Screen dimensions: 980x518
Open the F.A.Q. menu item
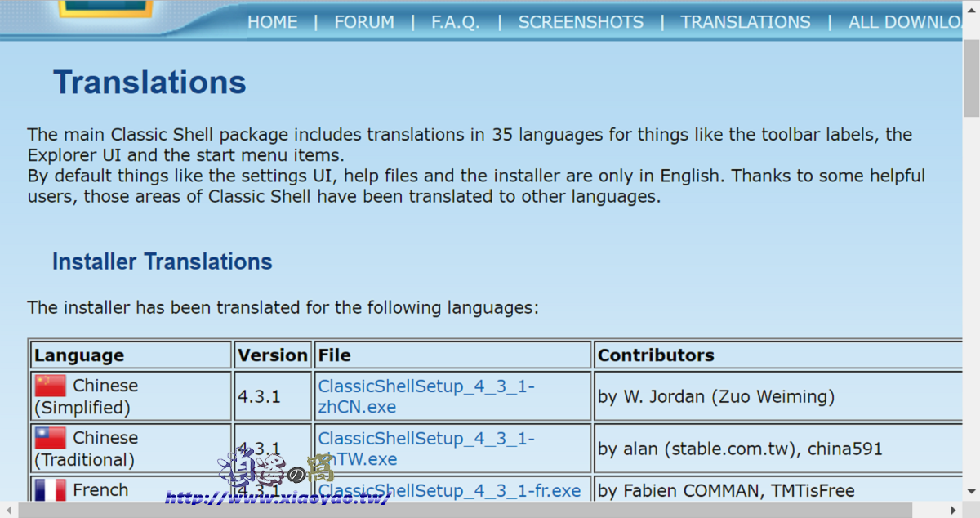click(x=456, y=22)
